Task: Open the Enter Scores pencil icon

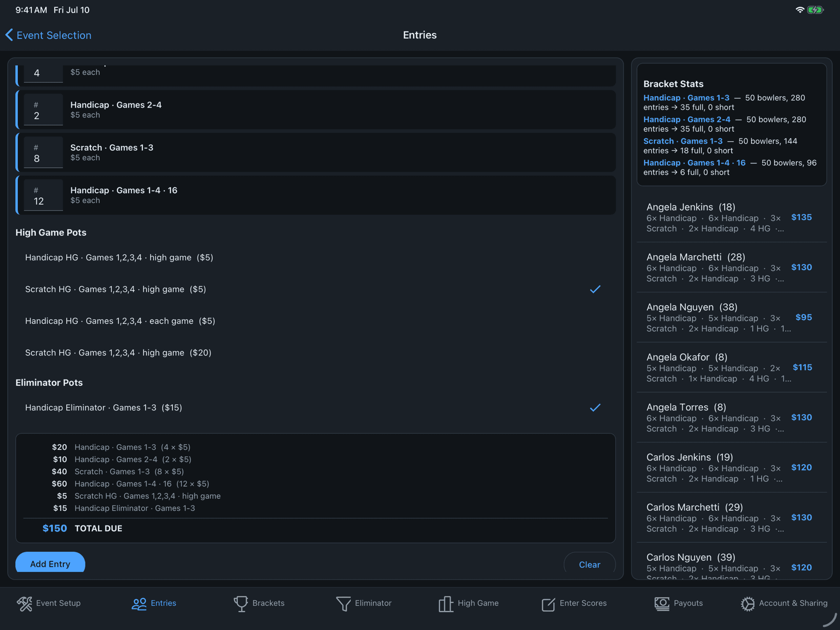Action: click(548, 604)
